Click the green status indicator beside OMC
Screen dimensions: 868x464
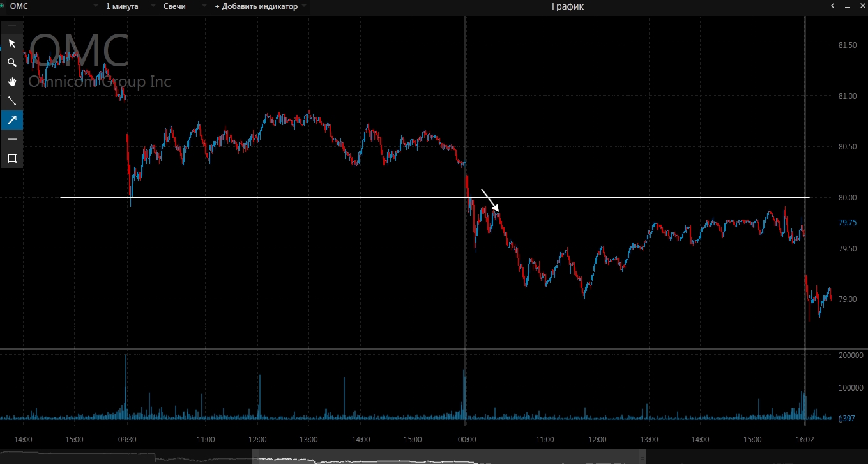click(x=3, y=6)
